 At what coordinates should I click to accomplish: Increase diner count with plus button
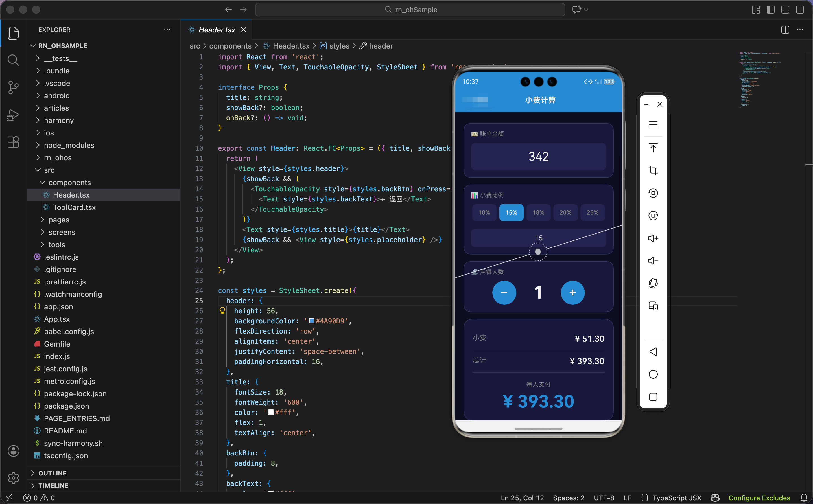572,293
